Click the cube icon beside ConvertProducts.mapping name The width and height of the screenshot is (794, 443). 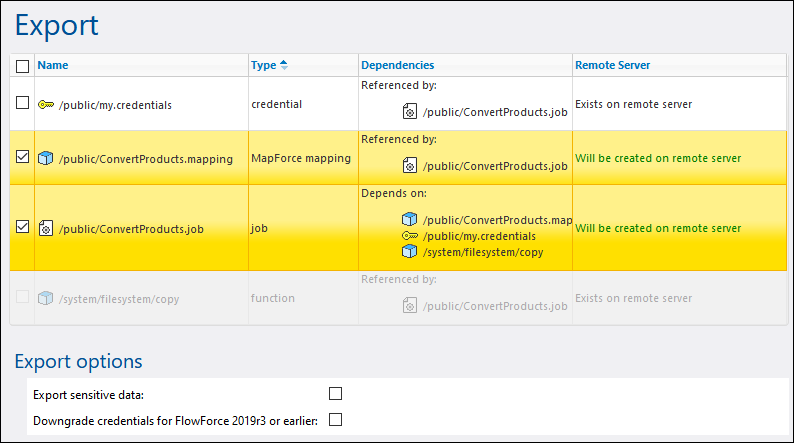tap(45, 158)
